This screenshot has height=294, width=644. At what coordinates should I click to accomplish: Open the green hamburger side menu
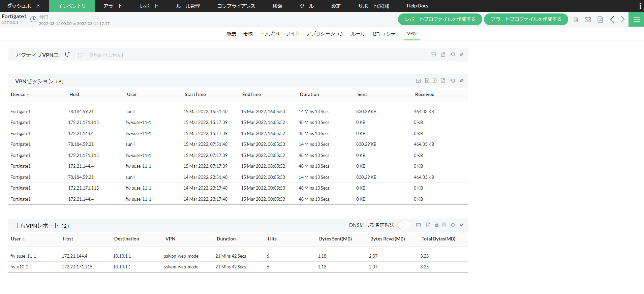(636, 20)
